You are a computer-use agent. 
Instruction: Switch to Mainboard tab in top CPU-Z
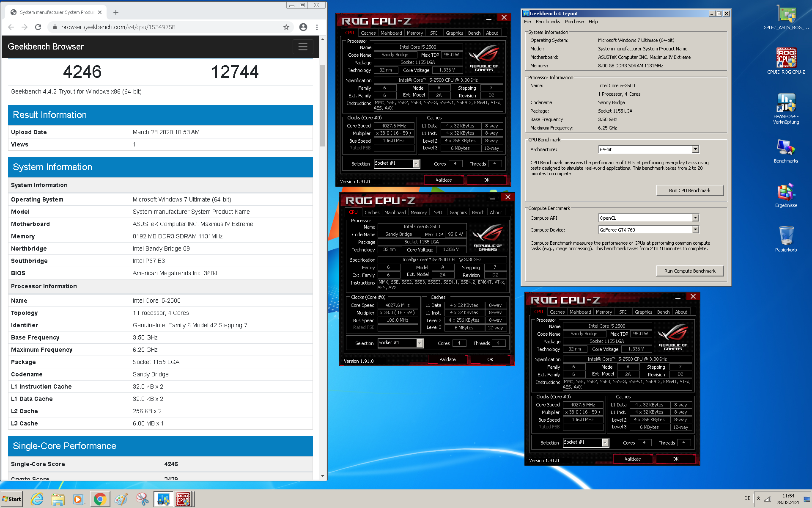click(x=391, y=33)
